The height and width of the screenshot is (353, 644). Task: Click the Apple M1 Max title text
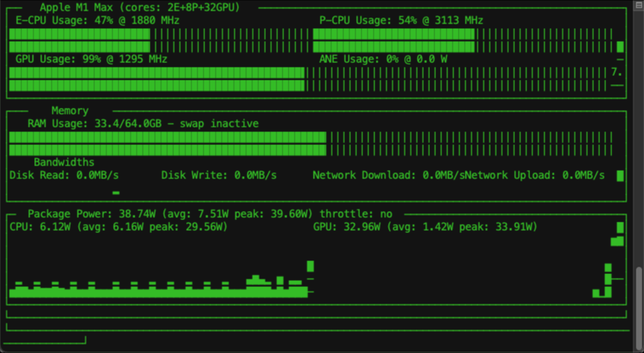tap(140, 8)
